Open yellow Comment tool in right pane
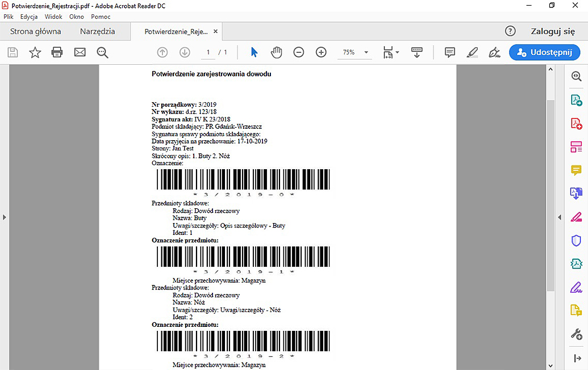 (577, 170)
